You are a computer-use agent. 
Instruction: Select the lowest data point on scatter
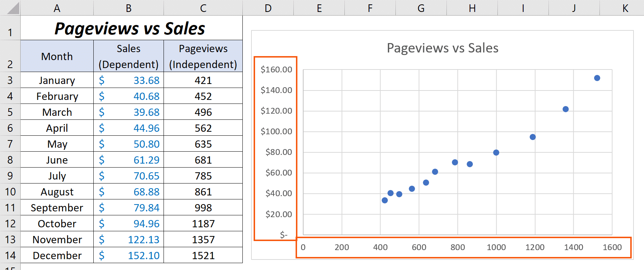(x=385, y=200)
